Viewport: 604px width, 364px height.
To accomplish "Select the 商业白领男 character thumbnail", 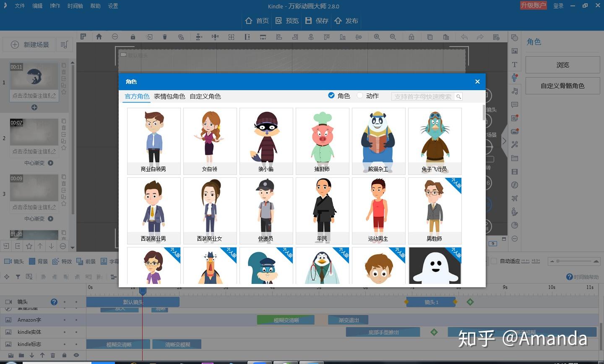I will (x=154, y=141).
